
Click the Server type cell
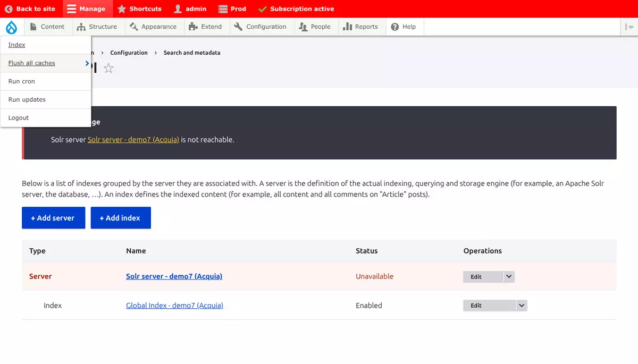click(x=40, y=276)
